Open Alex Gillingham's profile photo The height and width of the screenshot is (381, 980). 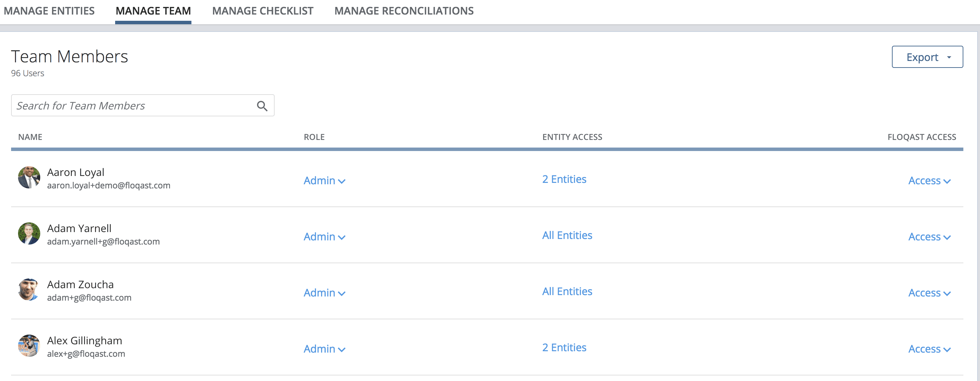29,346
